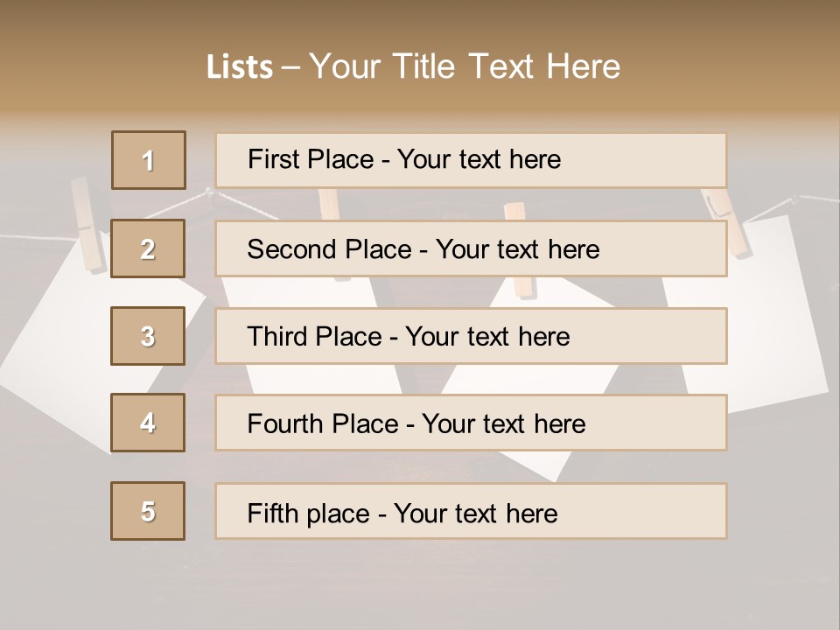Click the slide title text
Viewport: 840px width, 630px height.
coord(413,66)
